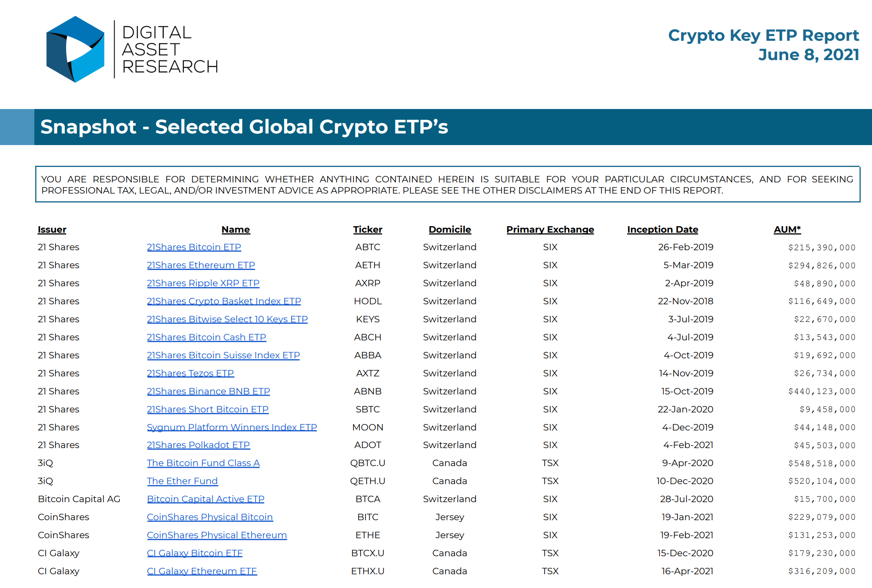This screenshot has width=872, height=588.
Task: Open the 21Shares Short Bitcoin ETP link
Action: point(207,409)
